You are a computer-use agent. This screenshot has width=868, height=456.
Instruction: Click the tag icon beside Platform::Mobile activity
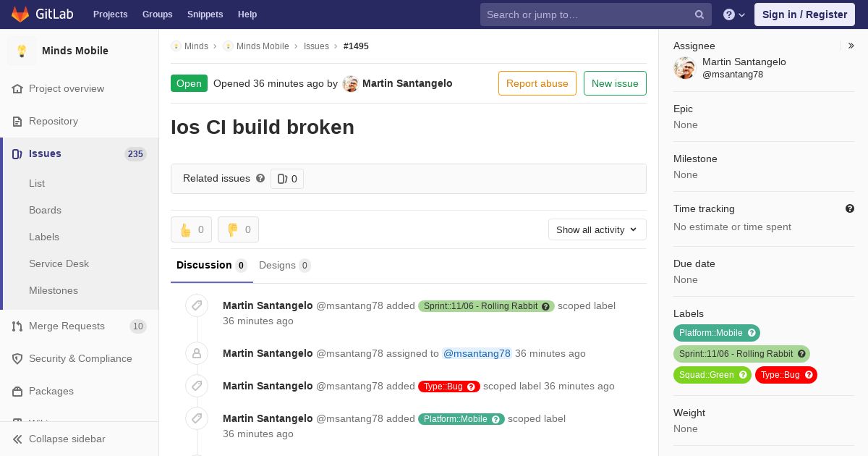197,418
